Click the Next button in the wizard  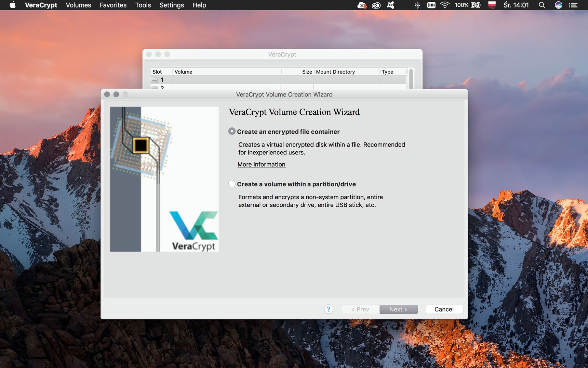pyautogui.click(x=399, y=309)
